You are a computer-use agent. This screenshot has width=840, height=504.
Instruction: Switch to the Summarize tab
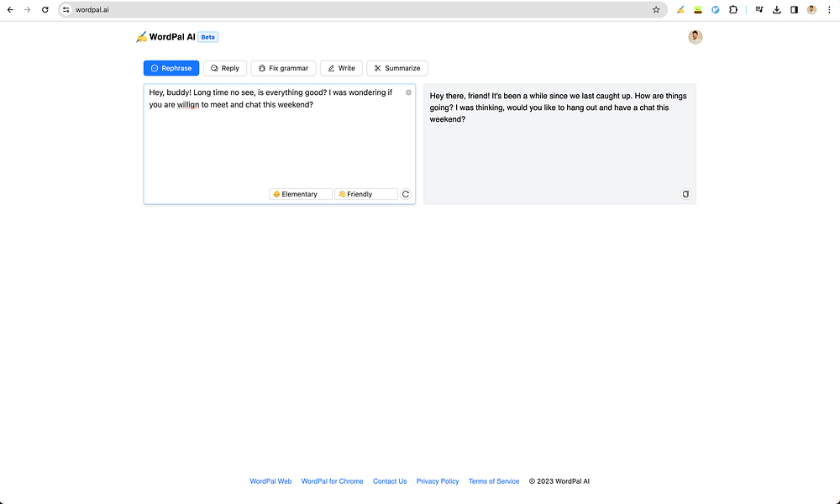pos(396,68)
